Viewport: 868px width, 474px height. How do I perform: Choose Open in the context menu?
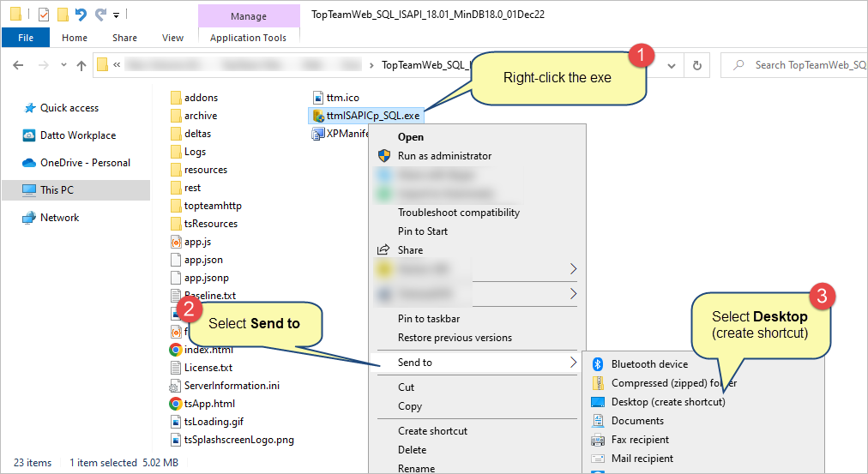tap(411, 137)
